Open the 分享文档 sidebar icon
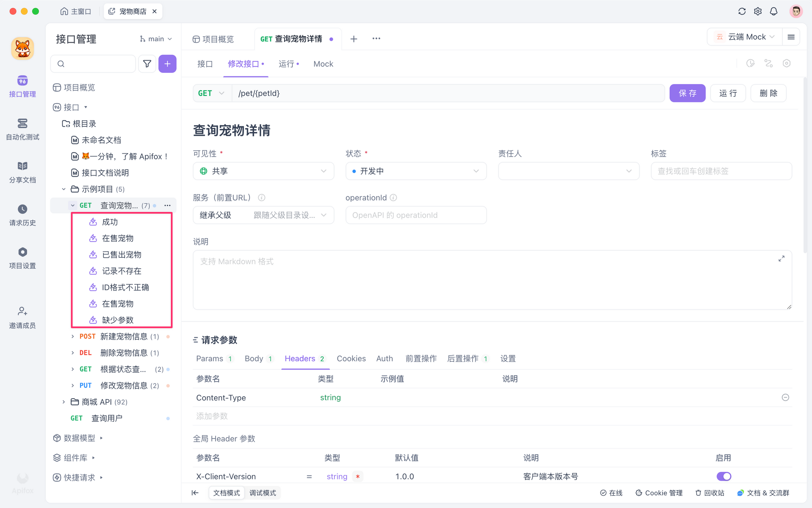 [x=22, y=172]
